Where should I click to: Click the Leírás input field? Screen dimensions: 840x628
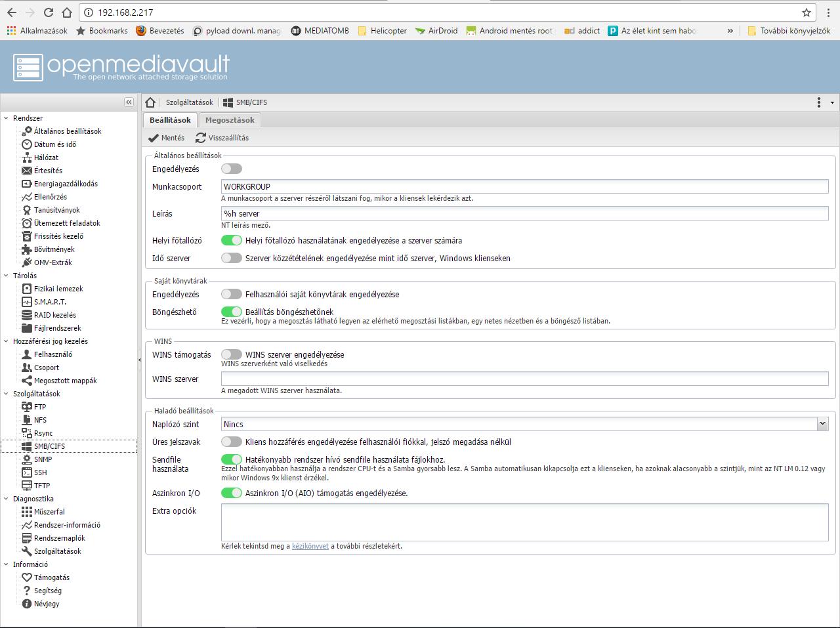pos(525,213)
